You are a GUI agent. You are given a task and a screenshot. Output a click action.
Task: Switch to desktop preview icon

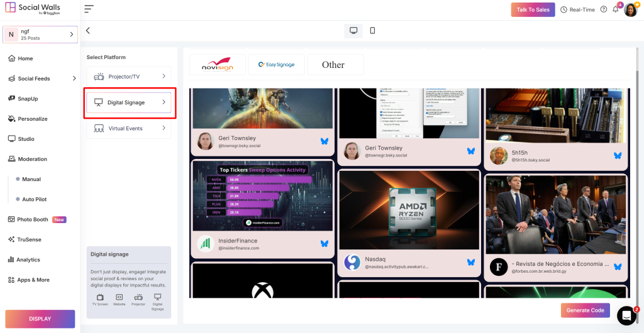click(353, 31)
